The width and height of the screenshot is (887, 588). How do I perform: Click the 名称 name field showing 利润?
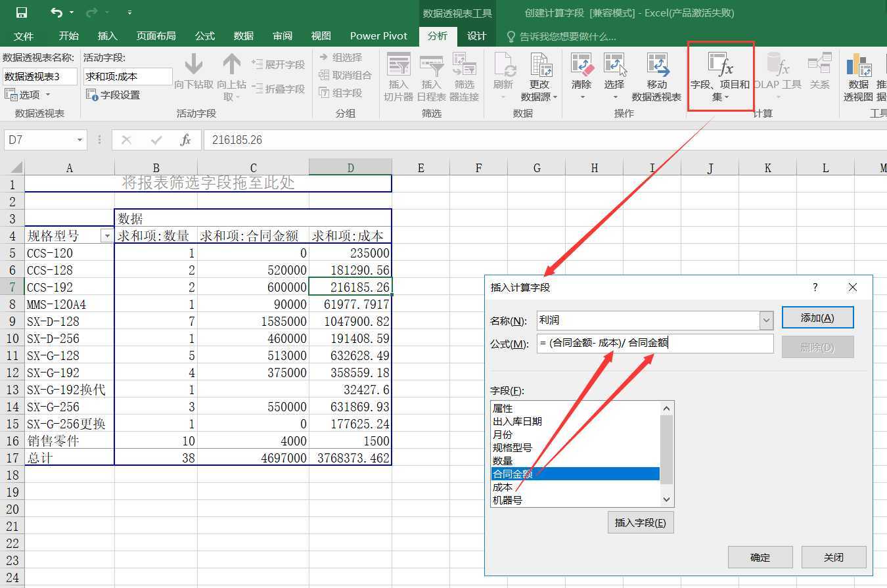[648, 321]
